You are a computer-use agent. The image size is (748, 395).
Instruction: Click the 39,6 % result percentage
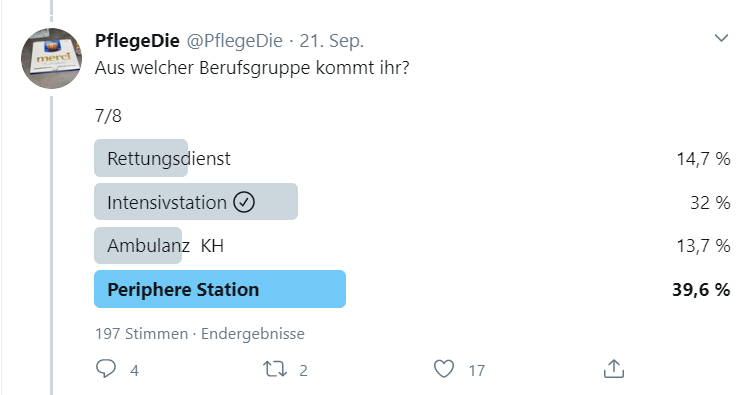point(701,290)
